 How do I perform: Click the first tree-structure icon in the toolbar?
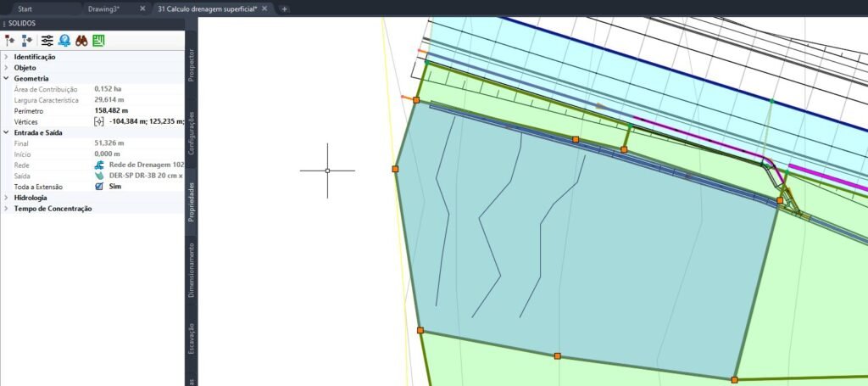coord(10,40)
